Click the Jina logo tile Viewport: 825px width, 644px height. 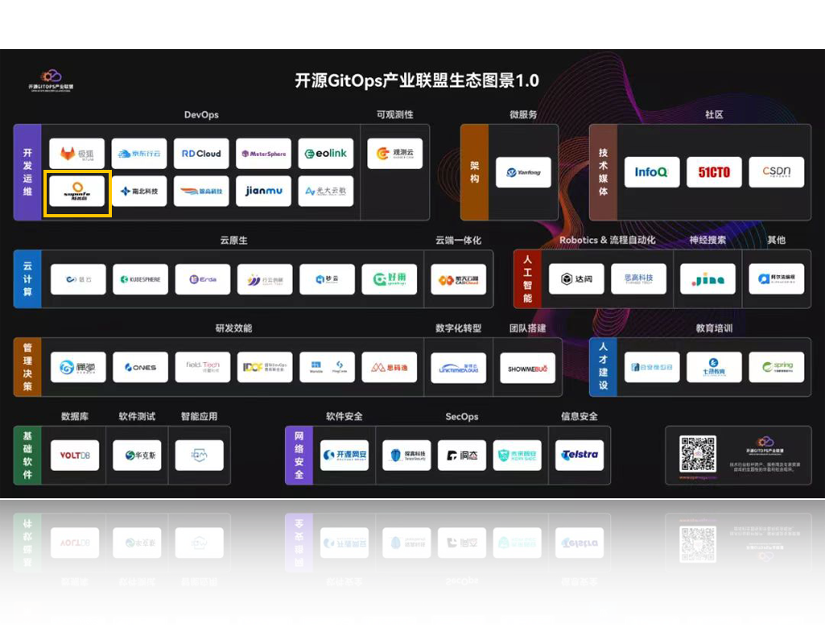[x=707, y=279]
